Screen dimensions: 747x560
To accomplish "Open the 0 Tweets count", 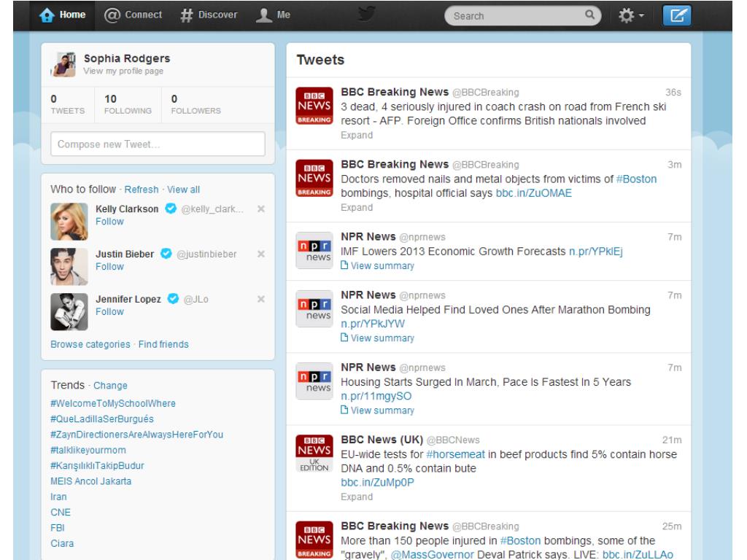I will (68, 104).
